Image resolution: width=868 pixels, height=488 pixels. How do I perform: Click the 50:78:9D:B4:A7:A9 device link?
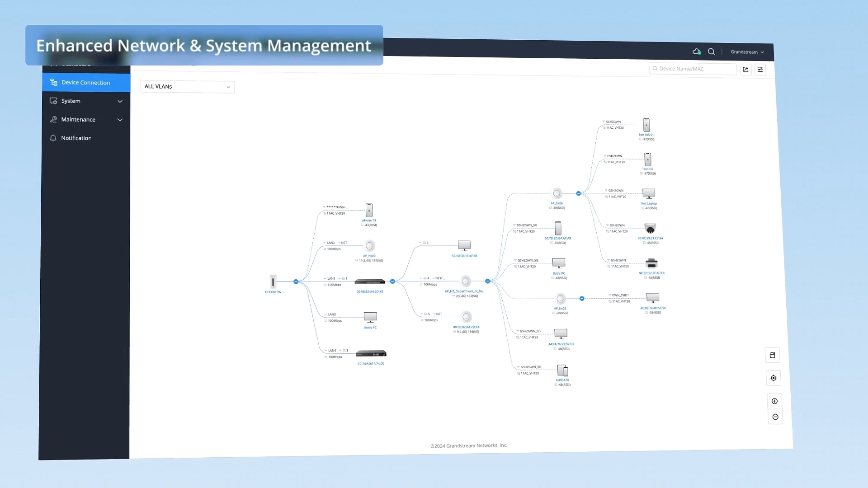point(557,239)
